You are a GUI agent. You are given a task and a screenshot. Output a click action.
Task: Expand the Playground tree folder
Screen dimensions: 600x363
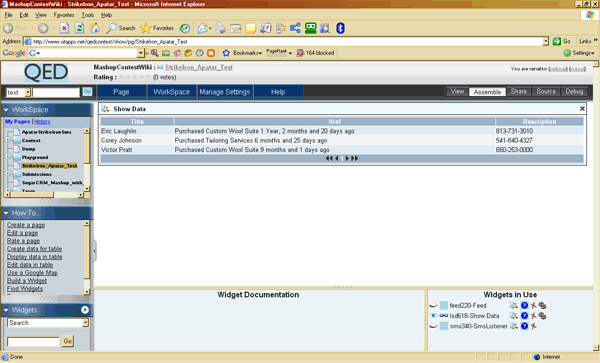(x=8, y=157)
